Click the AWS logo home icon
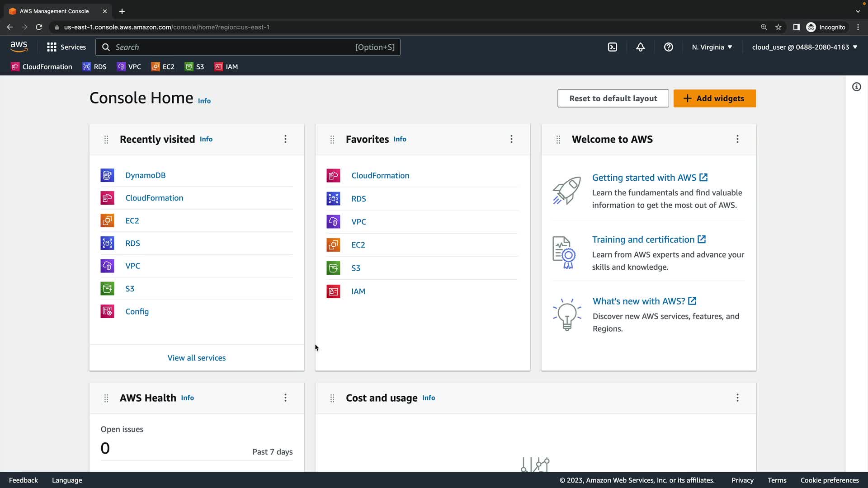Screen dimensions: 868x488 pyautogui.click(x=19, y=47)
